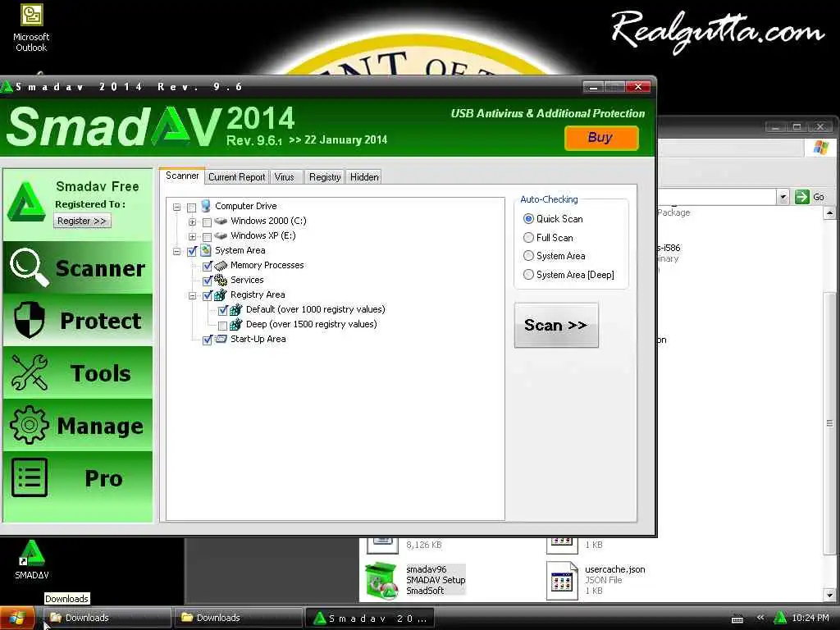Click the Windows XP (E:) drive icon

[221, 235]
